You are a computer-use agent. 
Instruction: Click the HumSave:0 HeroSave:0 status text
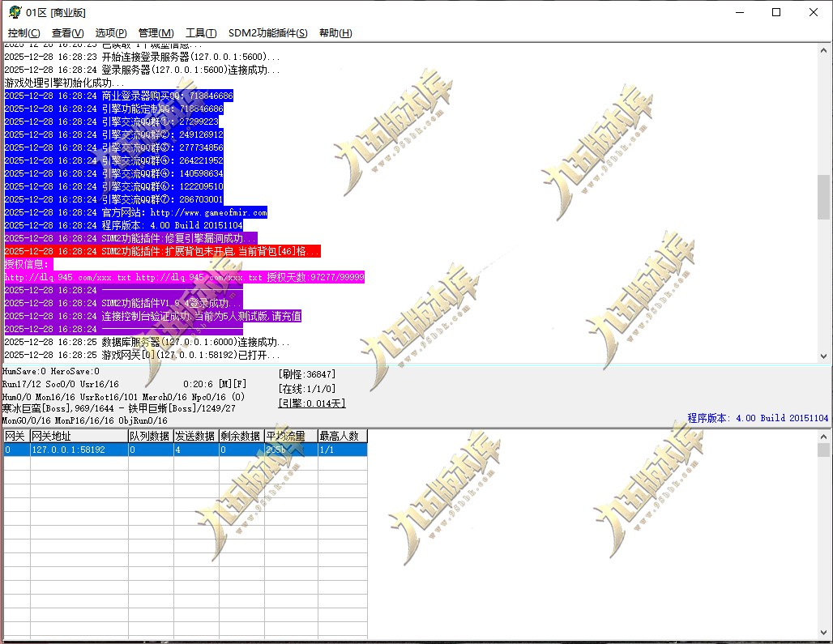(x=51, y=371)
